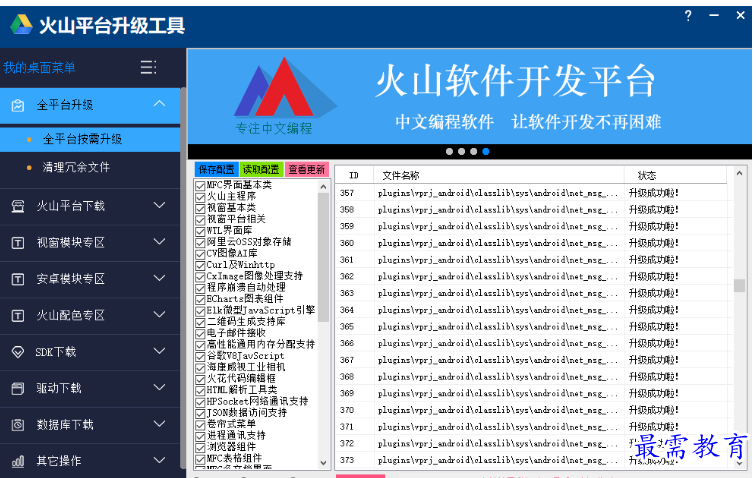Click the module list scroll-up arrow
756x478 pixels.
click(x=324, y=187)
